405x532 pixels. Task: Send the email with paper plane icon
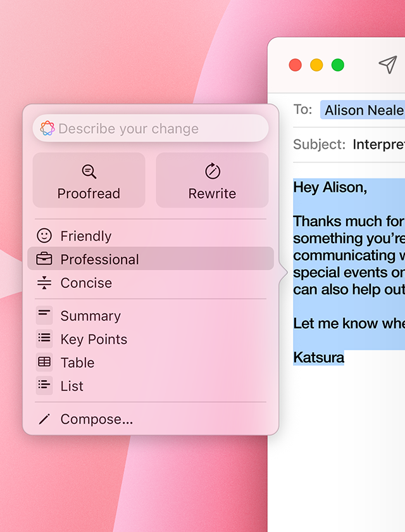click(x=387, y=64)
